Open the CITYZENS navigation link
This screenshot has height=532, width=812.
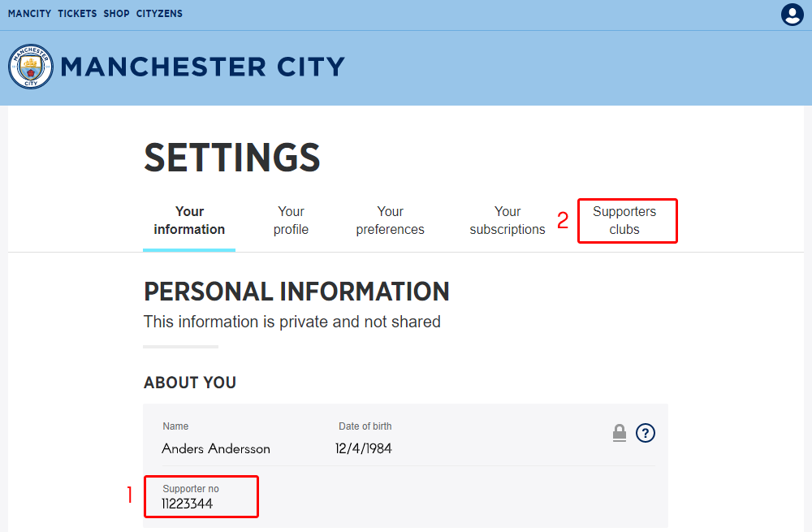pos(159,14)
